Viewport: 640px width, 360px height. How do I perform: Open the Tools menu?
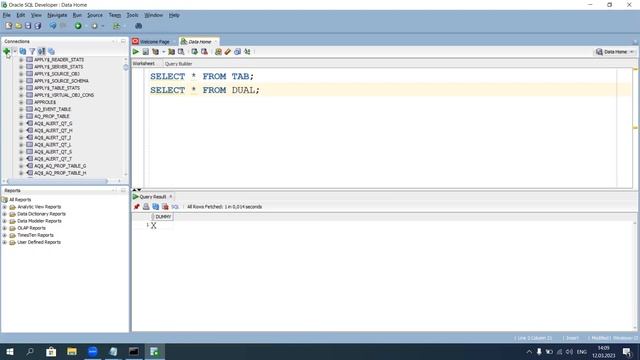[x=132, y=15]
